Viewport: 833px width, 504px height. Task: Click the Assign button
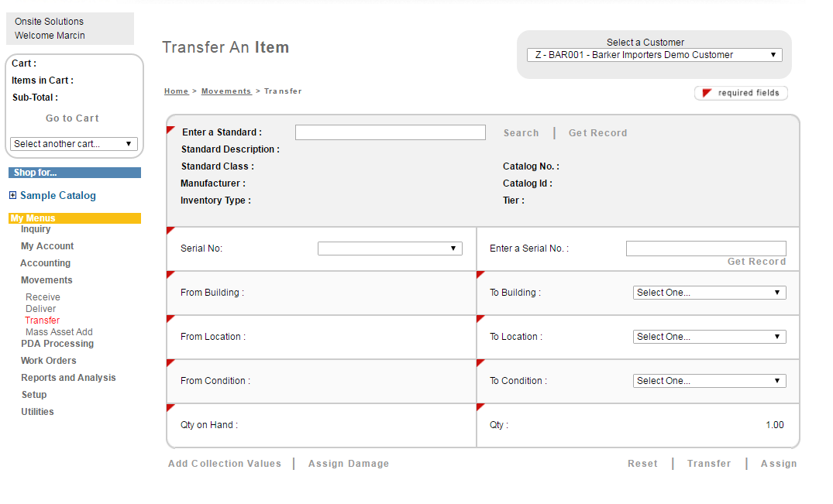tap(778, 464)
